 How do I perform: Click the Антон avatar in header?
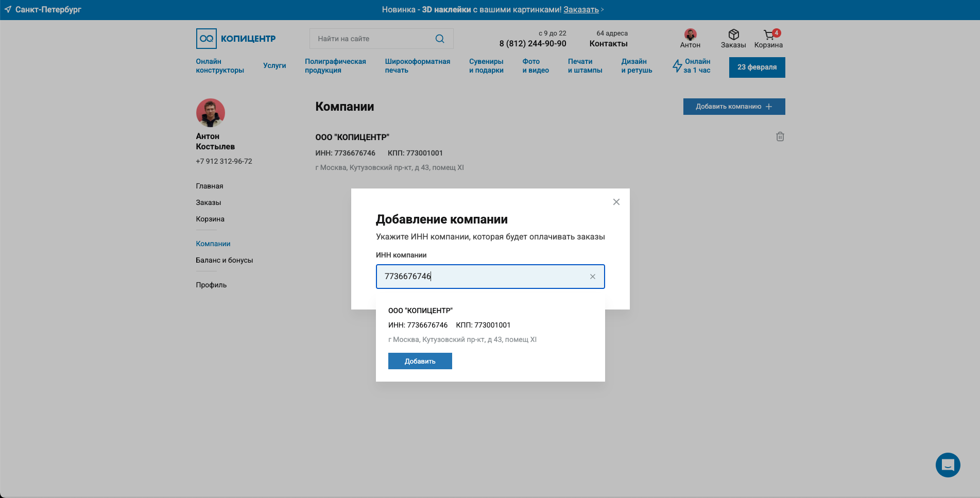[x=690, y=35]
